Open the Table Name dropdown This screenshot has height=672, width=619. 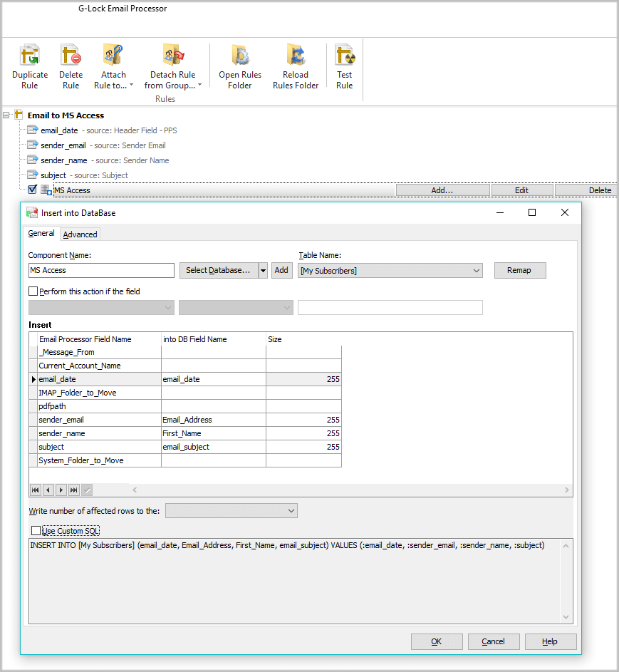(x=476, y=271)
